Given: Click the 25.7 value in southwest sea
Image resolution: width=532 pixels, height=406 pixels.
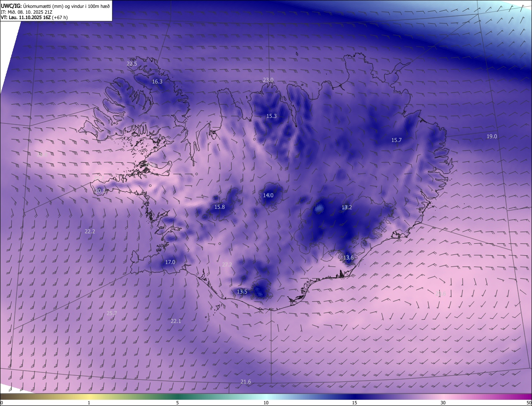Looking at the screenshot, I should (112, 313).
